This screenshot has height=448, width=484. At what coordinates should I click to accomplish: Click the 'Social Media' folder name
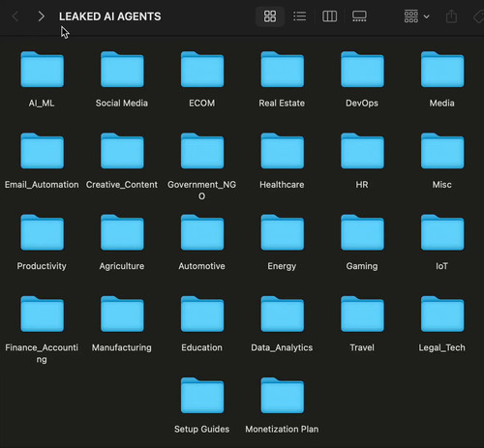tap(122, 104)
